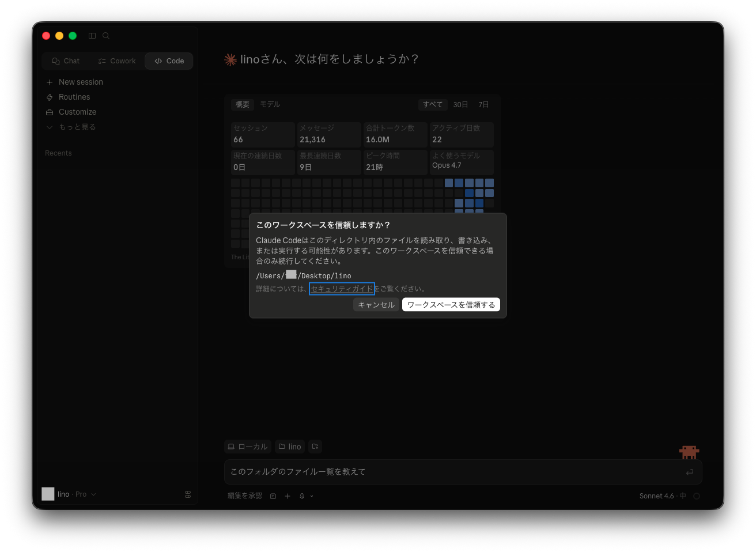Open the lino folder selector
This screenshot has width=756, height=552.
[290, 447]
